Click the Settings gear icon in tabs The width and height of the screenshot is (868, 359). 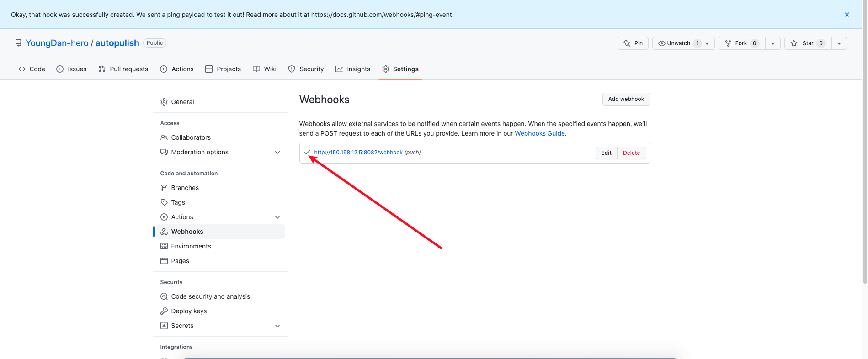(x=386, y=69)
